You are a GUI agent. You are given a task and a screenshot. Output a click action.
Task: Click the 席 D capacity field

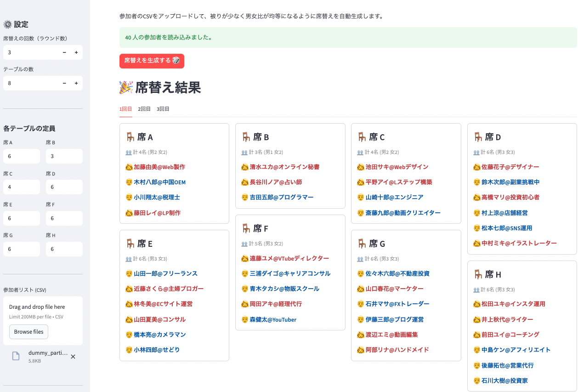[64, 187]
